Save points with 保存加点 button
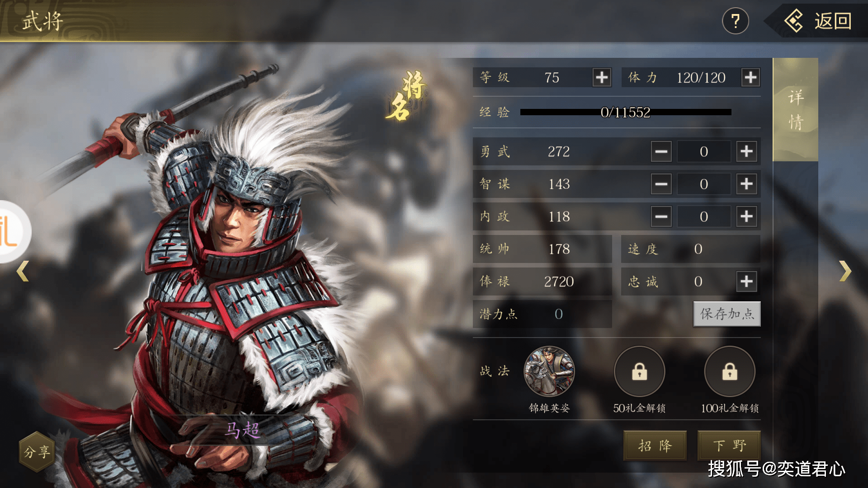This screenshot has height=488, width=868. (x=727, y=314)
